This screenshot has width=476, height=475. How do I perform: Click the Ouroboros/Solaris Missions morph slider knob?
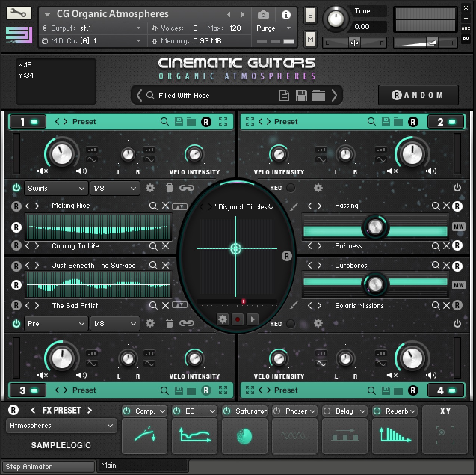pos(375,285)
